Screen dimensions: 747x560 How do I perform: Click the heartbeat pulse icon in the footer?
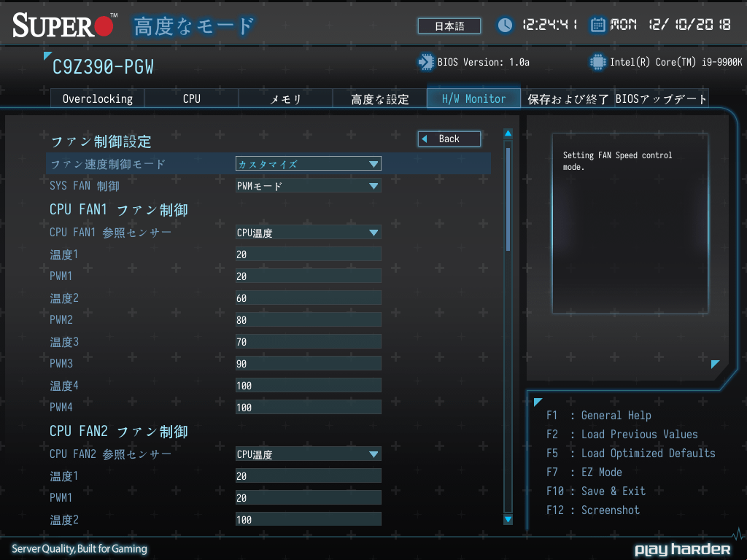pyautogui.click(x=739, y=534)
